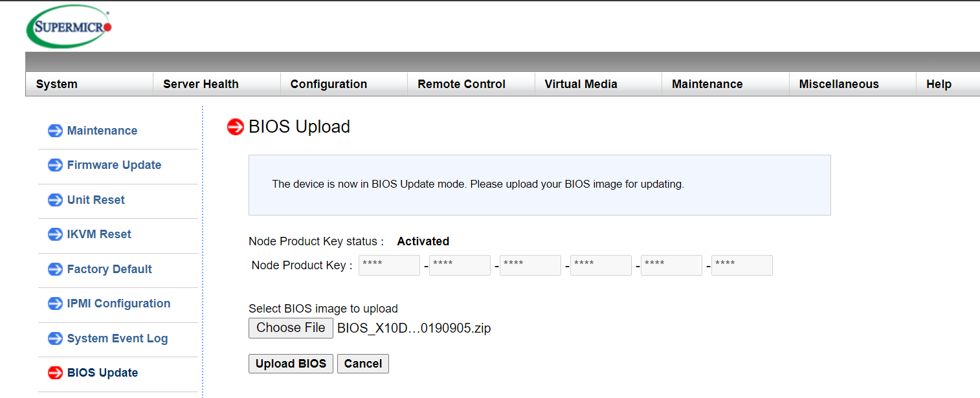Viewport: 980px width, 398px height.
Task: Click the arrow icon beside Unit Reset
Action: click(55, 200)
